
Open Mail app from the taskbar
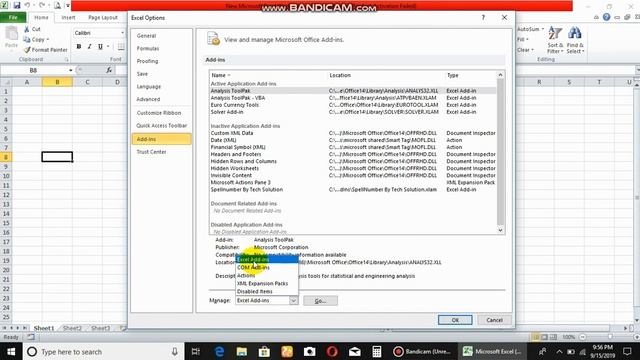coord(354,351)
